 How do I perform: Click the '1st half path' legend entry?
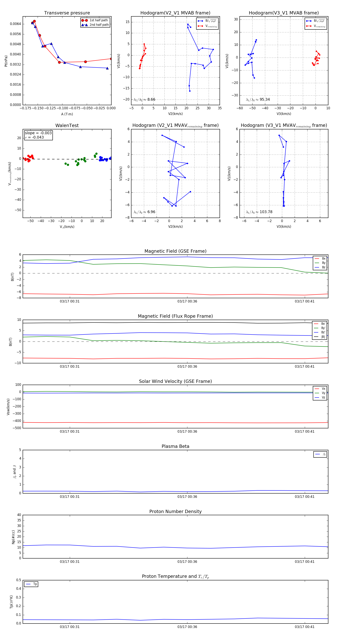(x=95, y=20)
